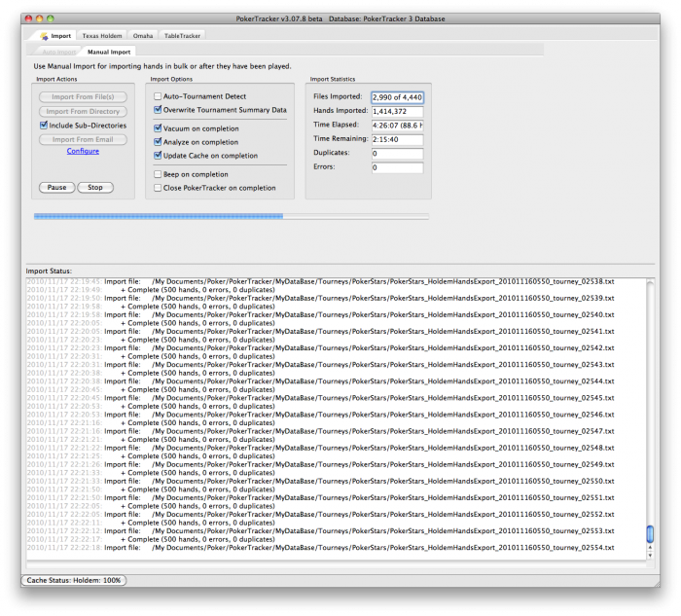Image resolution: width=681 pixels, height=616 pixels.
Task: Click Import From Email button
Action: pos(83,139)
